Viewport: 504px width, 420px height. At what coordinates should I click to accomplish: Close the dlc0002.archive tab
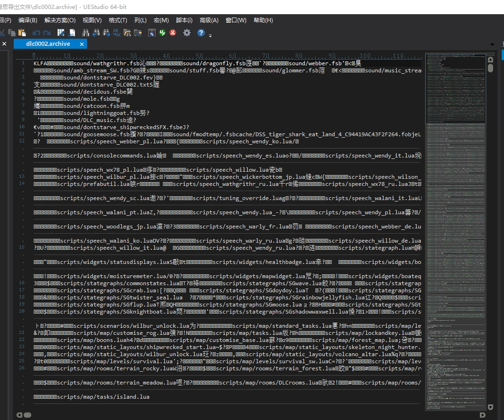tap(82, 44)
